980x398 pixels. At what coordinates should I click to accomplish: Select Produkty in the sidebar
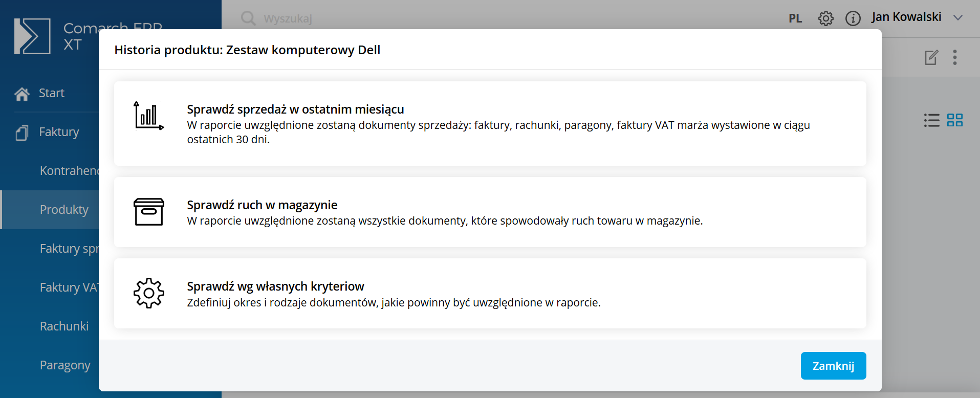pos(64,210)
